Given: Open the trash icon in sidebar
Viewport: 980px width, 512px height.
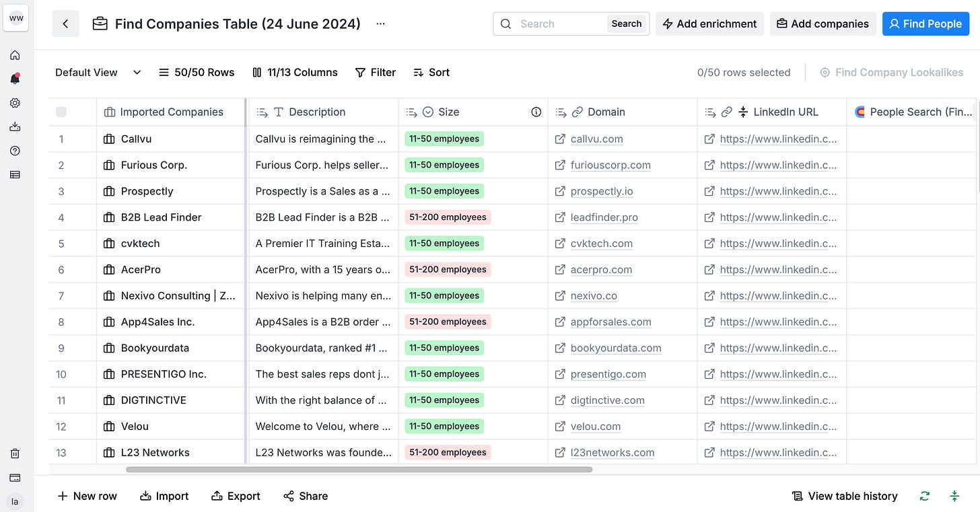Looking at the screenshot, I should point(15,453).
